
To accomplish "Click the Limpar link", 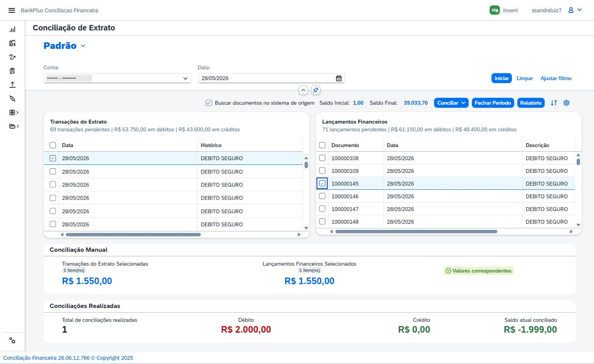I will point(525,78).
